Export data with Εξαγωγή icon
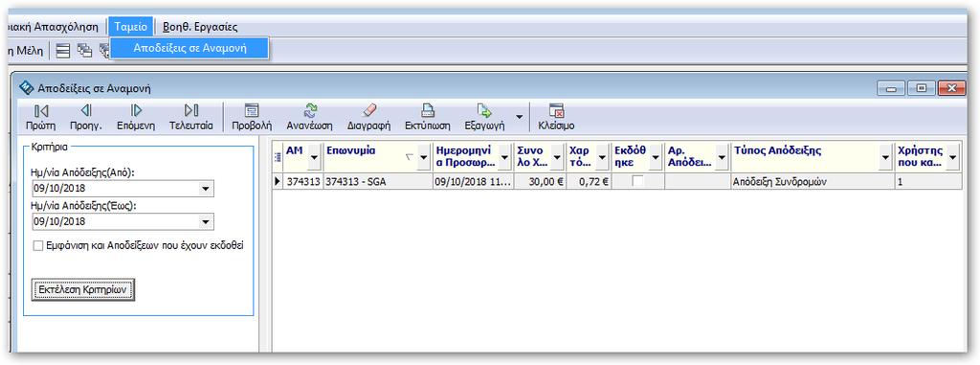980x365 pixels. pos(484,111)
